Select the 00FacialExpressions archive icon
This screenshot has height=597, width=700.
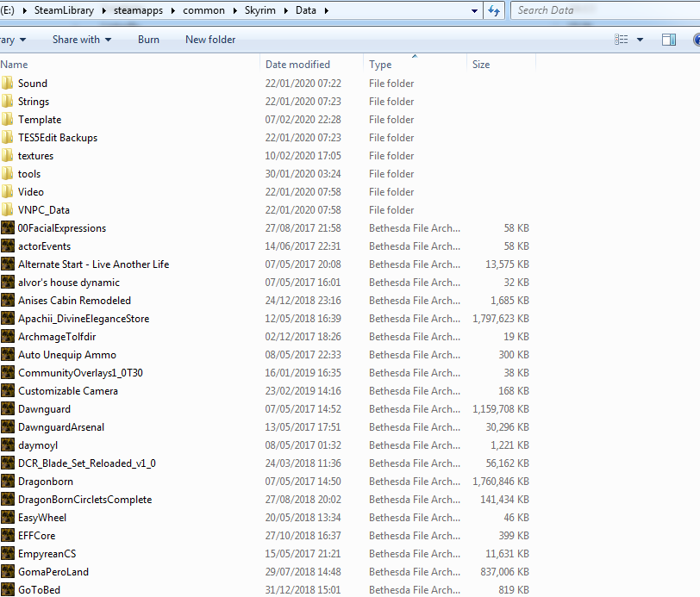8,228
